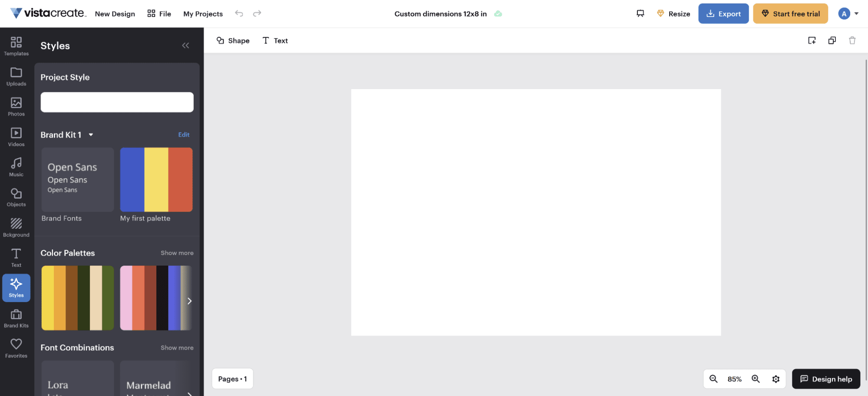Delete with the trash icon

point(852,40)
